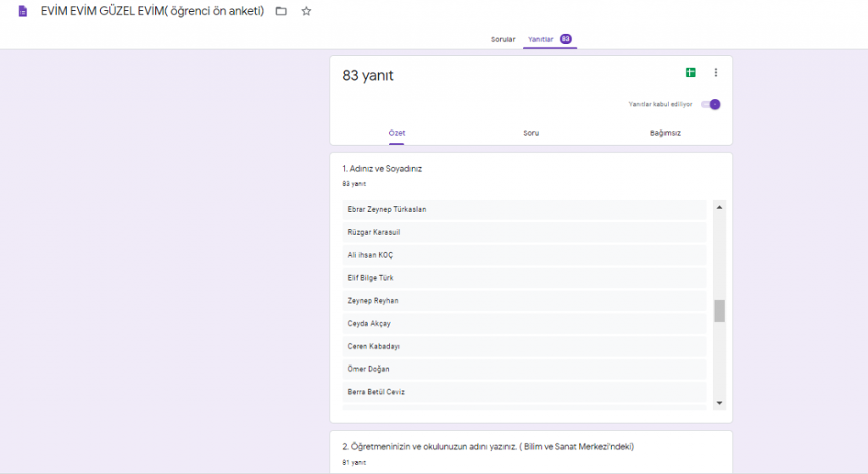This screenshot has width=868, height=474.
Task: Select the Yanıtlar tab
Action: tap(541, 39)
